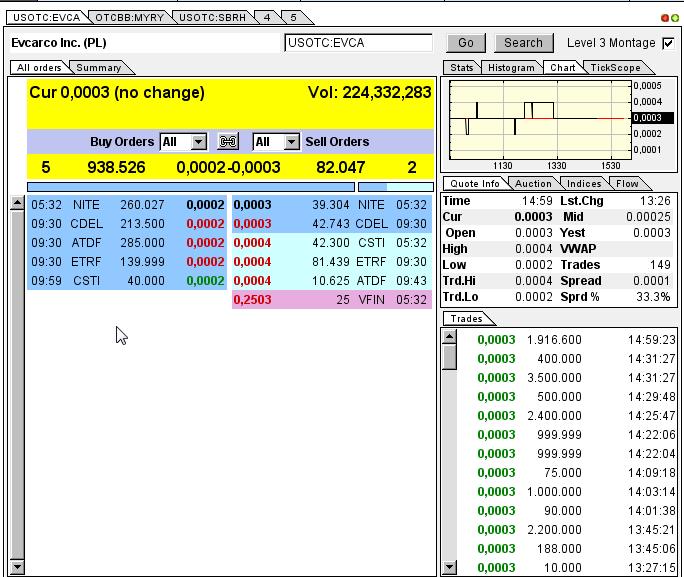The height and width of the screenshot is (577, 684).
Task: Click the order book scroll down arrow
Action: [17, 567]
